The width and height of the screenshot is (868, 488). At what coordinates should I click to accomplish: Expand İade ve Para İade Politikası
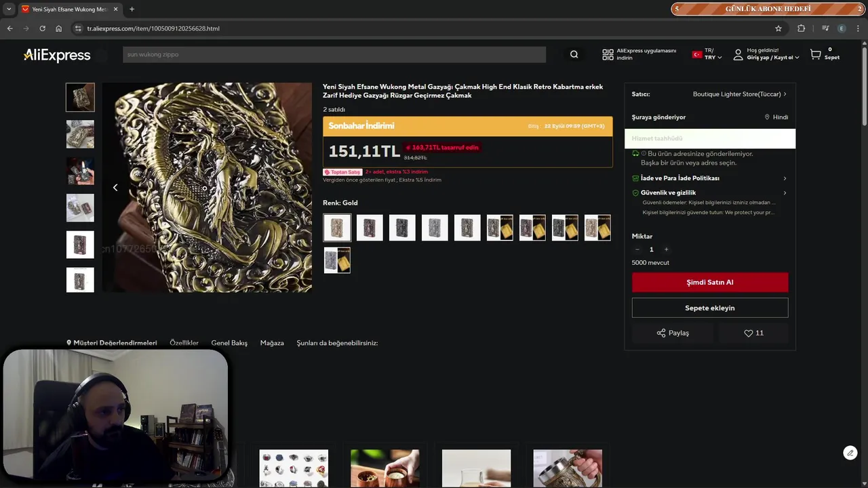(x=710, y=178)
